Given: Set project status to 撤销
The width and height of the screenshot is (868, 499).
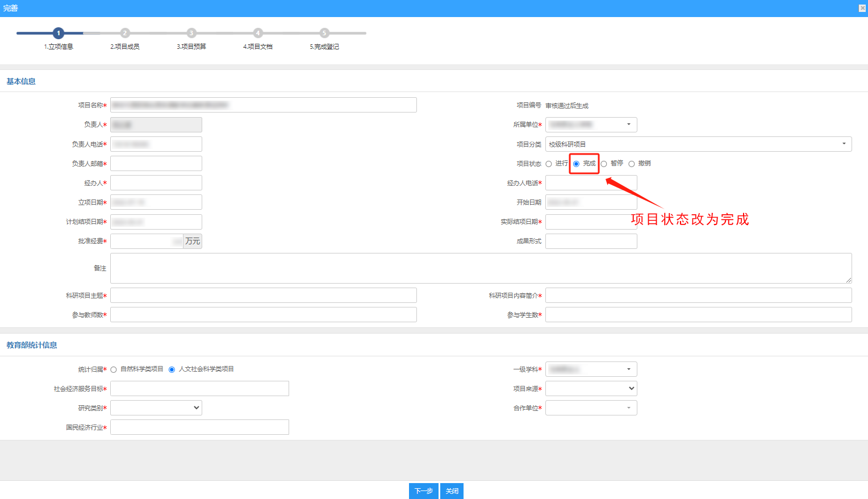Looking at the screenshot, I should click(632, 164).
